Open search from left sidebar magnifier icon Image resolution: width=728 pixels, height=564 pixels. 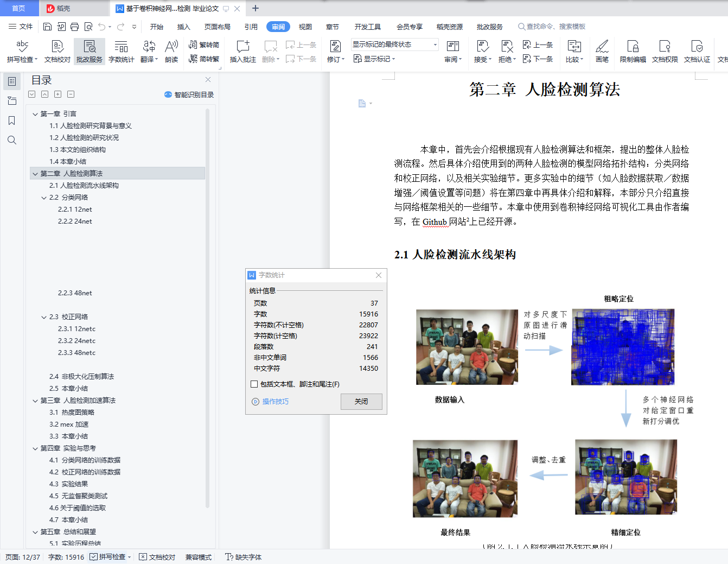pyautogui.click(x=11, y=140)
